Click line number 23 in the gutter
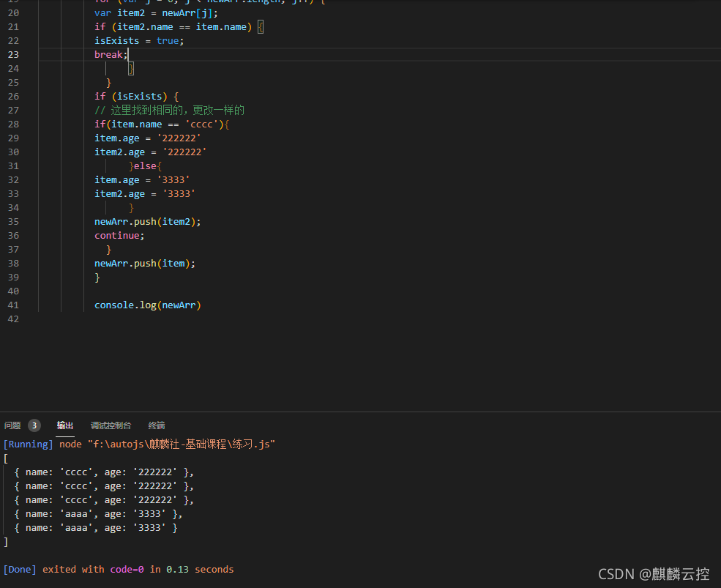 (x=13, y=54)
